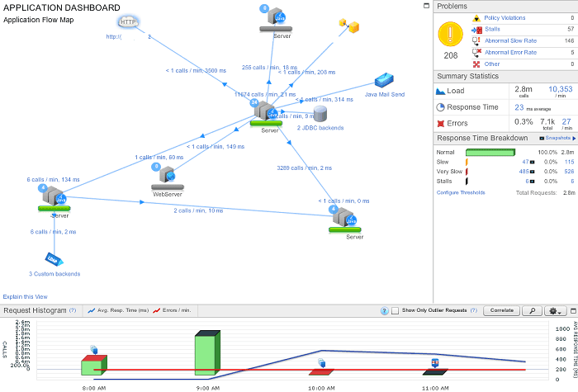The width and height of the screenshot is (578, 392).
Task: Click the help icon beside Request Histogram
Action: 72,311
